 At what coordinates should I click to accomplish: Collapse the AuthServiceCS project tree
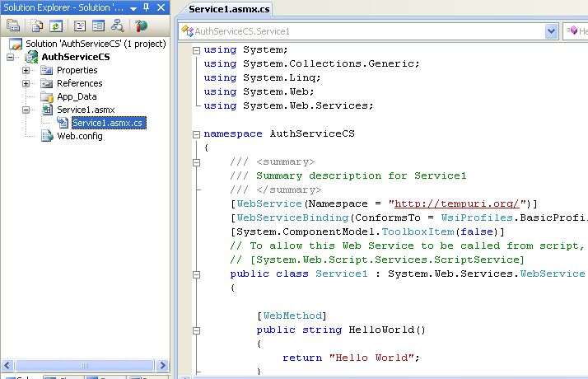(10, 57)
